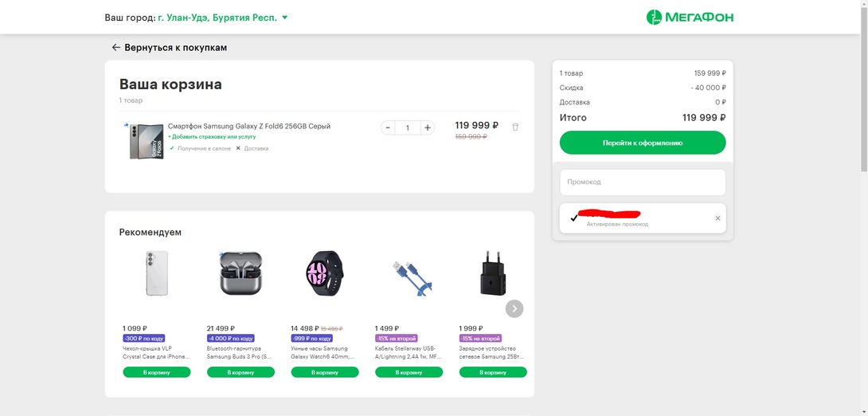Open the Samsung Galaxy Z Fold6 product image

tap(146, 141)
